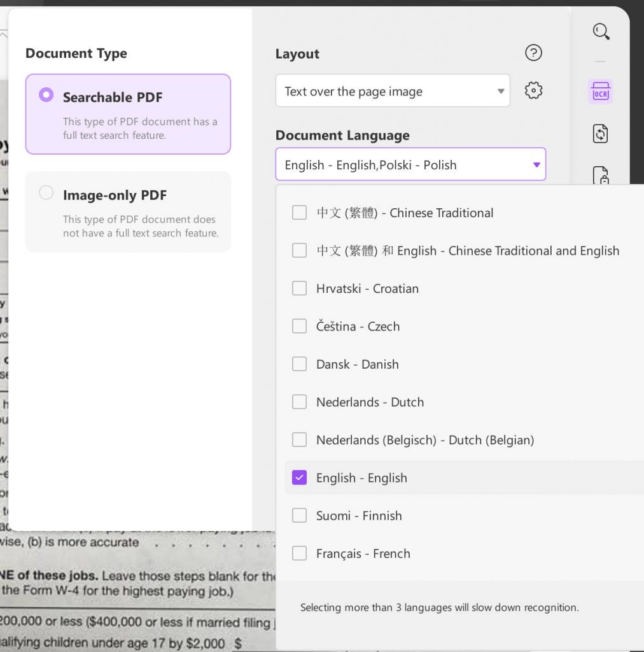
Task: Open the OCR help tooltip
Action: coord(533,53)
